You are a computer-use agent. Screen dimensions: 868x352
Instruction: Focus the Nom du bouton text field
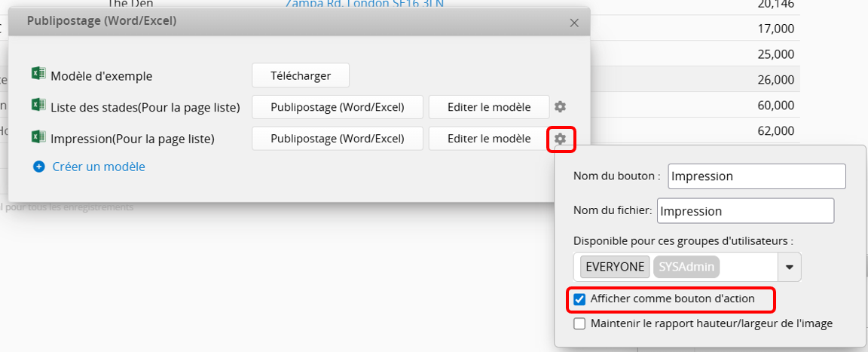click(756, 176)
